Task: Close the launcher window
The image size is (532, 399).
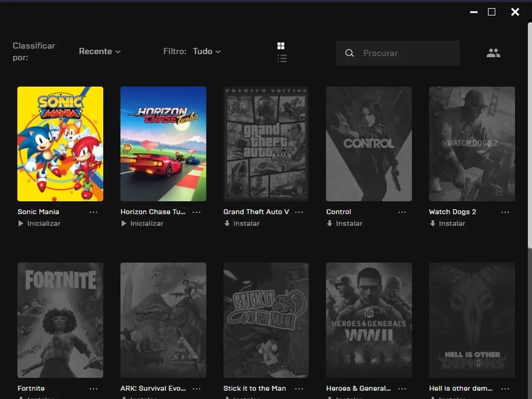Action: tap(515, 12)
